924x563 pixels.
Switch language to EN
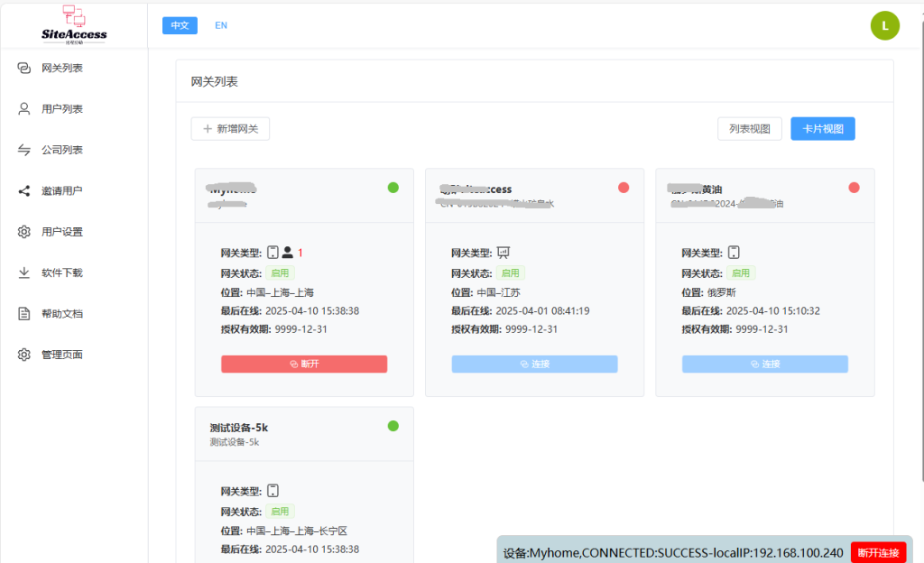tap(221, 25)
